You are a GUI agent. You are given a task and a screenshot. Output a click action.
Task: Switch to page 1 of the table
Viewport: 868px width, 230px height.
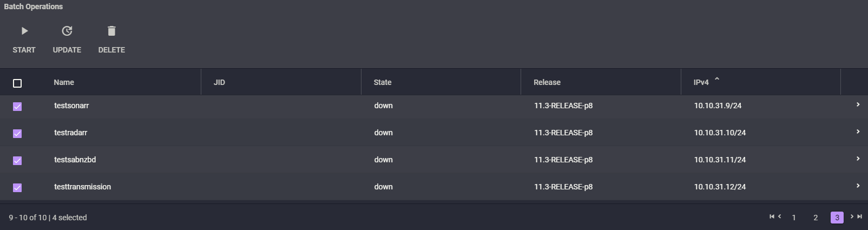pos(794,218)
